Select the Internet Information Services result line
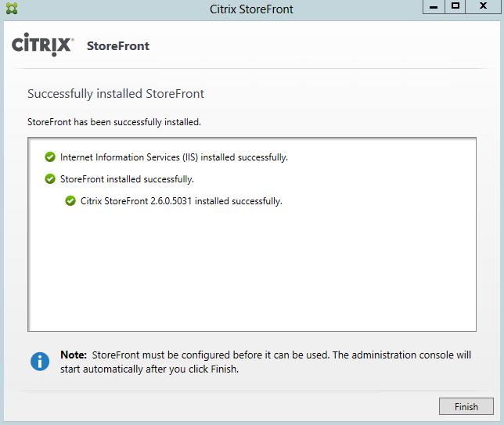Image resolution: width=504 pixels, height=425 pixels. click(174, 157)
